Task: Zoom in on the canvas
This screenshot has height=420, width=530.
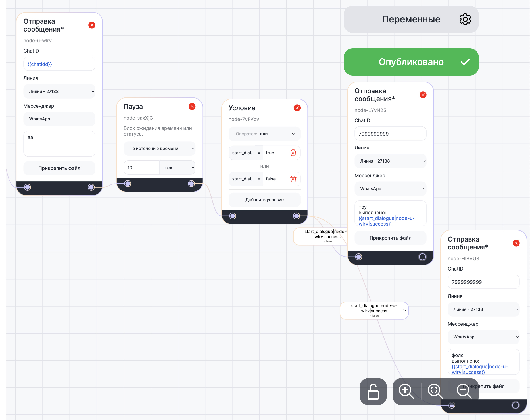Action: 406,391
